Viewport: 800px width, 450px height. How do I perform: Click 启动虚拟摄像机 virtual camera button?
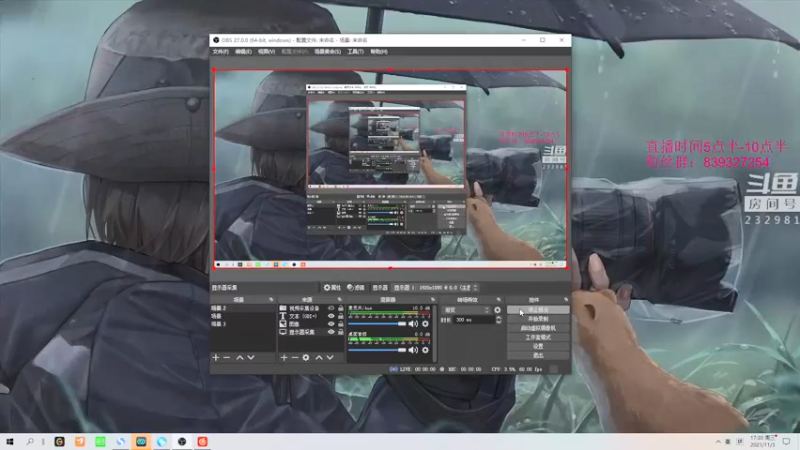click(538, 328)
